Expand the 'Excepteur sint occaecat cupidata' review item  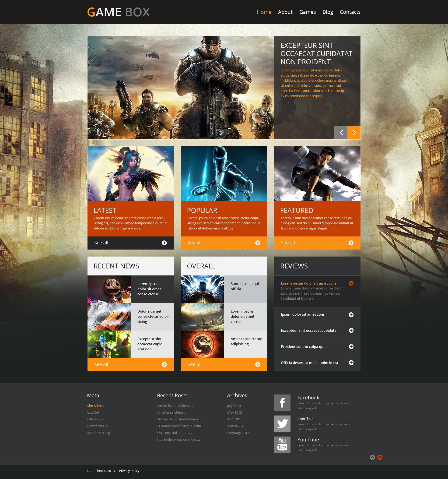[x=351, y=330]
